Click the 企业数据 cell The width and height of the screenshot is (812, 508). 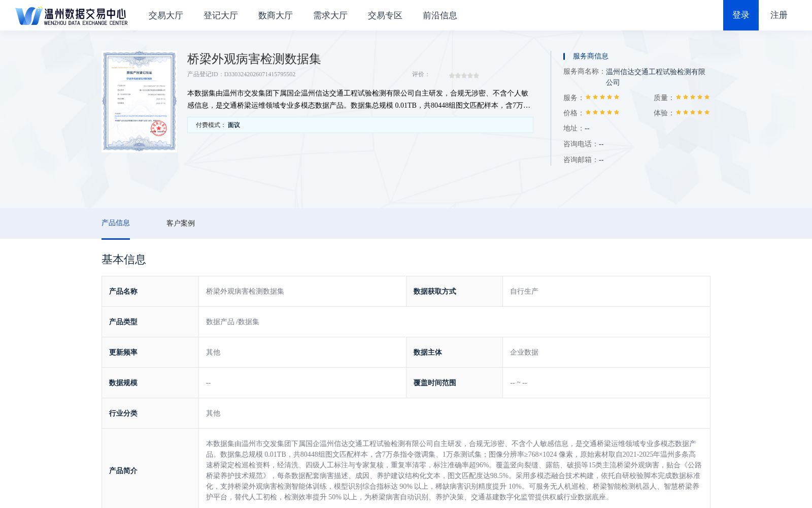[606, 353]
